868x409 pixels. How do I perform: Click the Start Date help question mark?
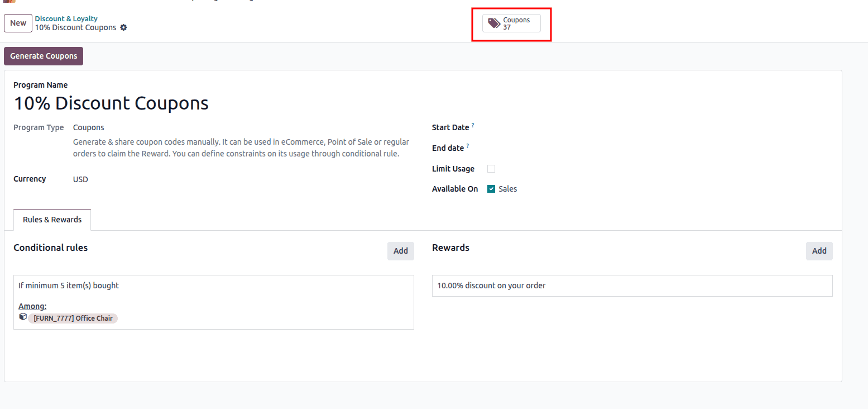[473, 125]
